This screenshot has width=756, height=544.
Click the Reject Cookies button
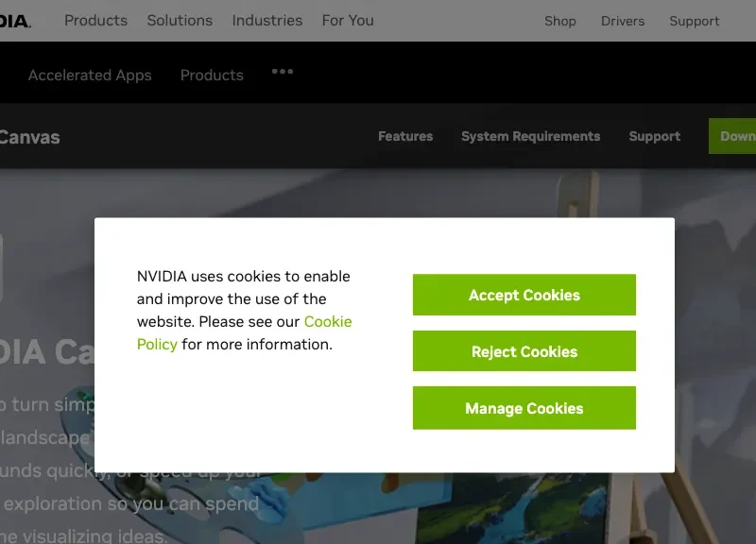[x=524, y=351]
